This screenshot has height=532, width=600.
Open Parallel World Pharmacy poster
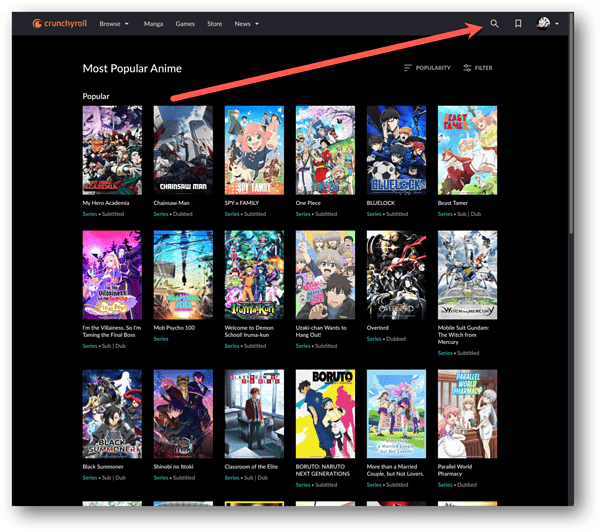(x=467, y=414)
